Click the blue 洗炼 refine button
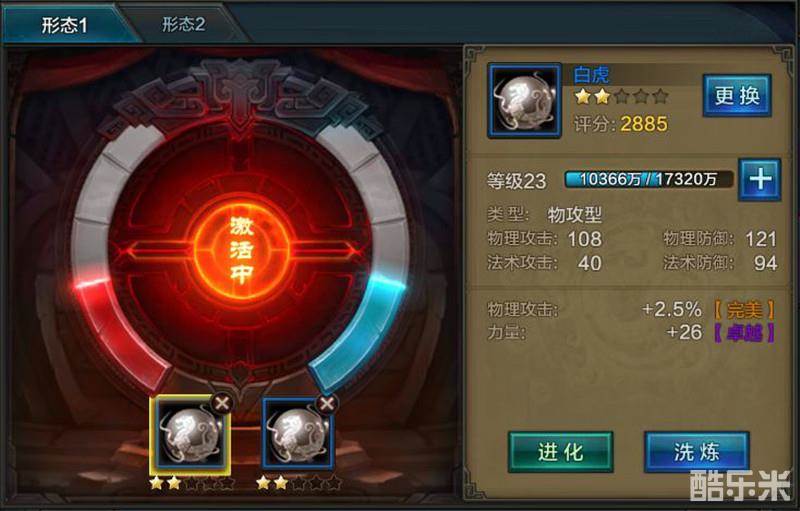This screenshot has width=800, height=511. 696,452
